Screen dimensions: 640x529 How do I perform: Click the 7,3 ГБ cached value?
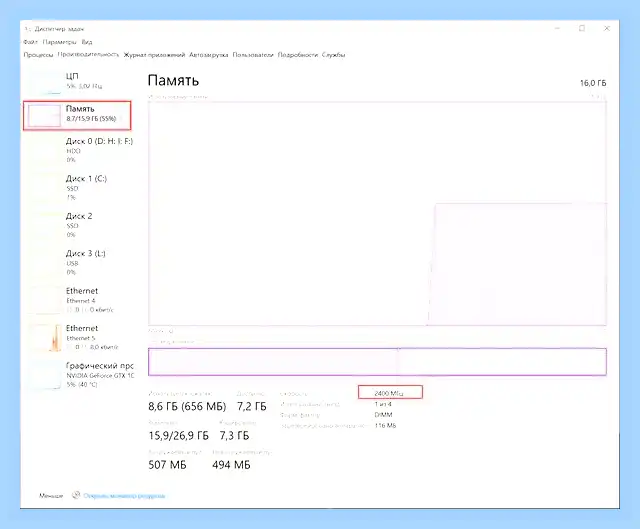pyautogui.click(x=234, y=436)
